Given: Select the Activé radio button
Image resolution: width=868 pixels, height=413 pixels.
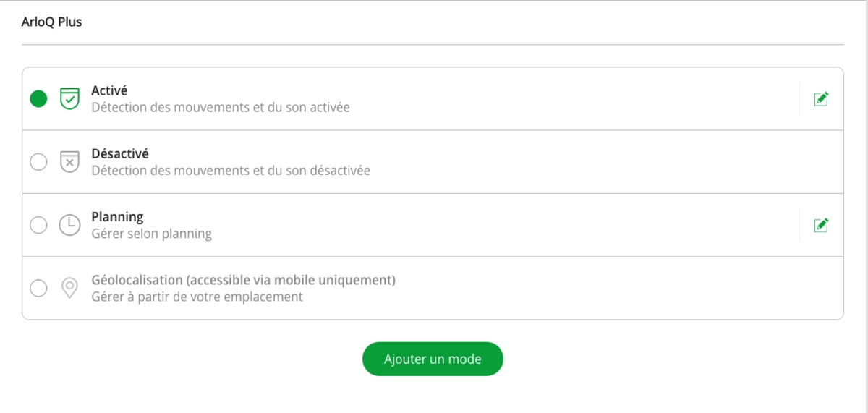Looking at the screenshot, I should click(x=38, y=99).
